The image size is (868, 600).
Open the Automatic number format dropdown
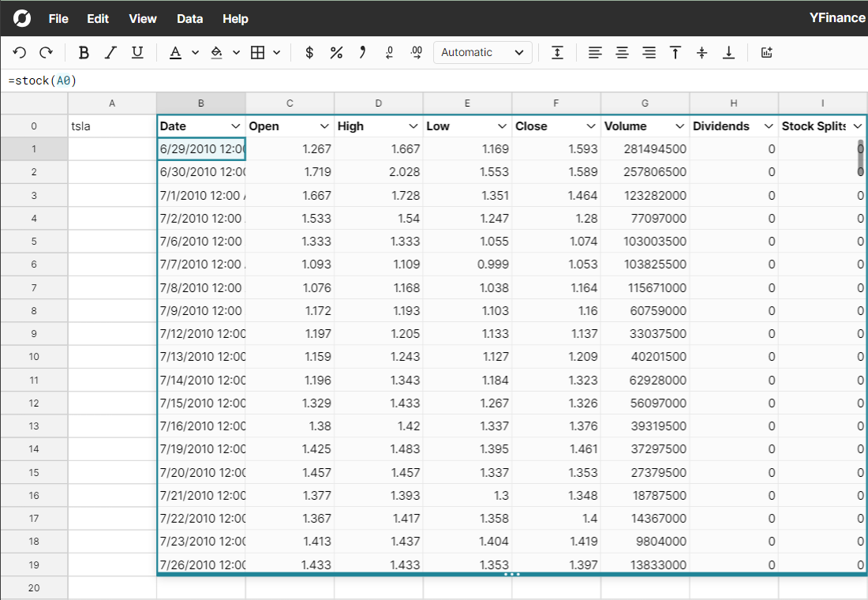click(482, 52)
